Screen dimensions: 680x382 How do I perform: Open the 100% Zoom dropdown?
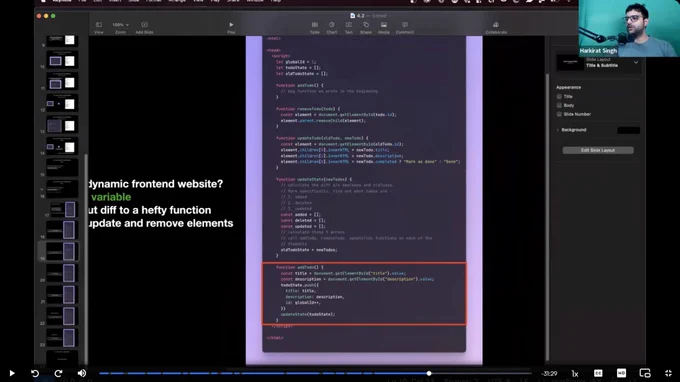click(121, 28)
